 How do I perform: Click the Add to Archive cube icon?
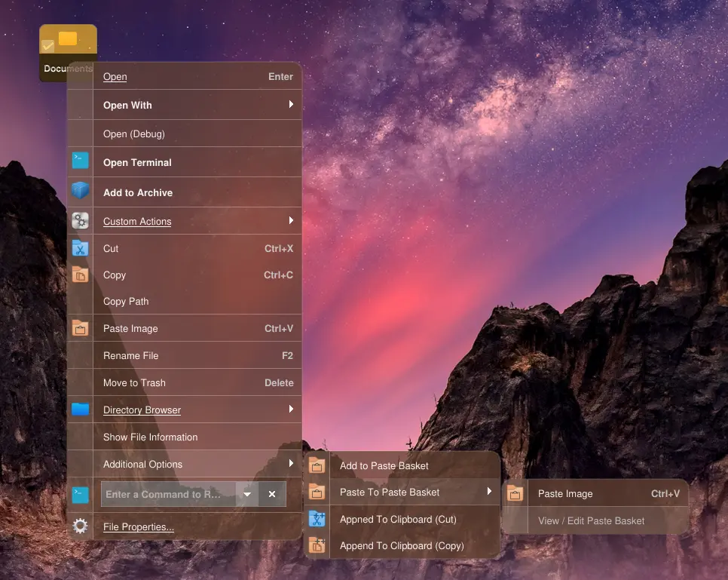(x=80, y=192)
